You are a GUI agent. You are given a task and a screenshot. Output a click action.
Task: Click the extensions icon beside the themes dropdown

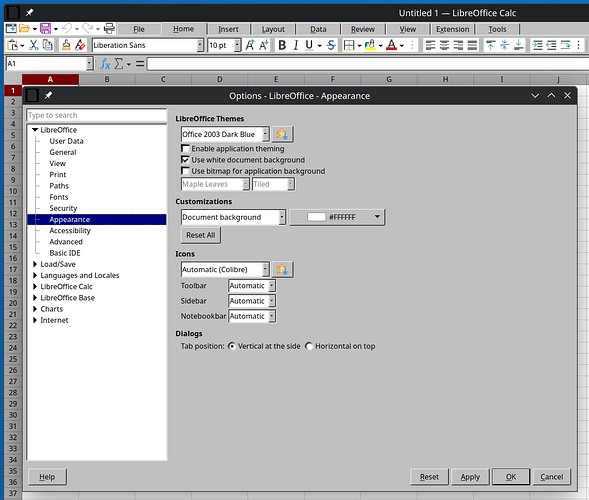pyautogui.click(x=282, y=134)
